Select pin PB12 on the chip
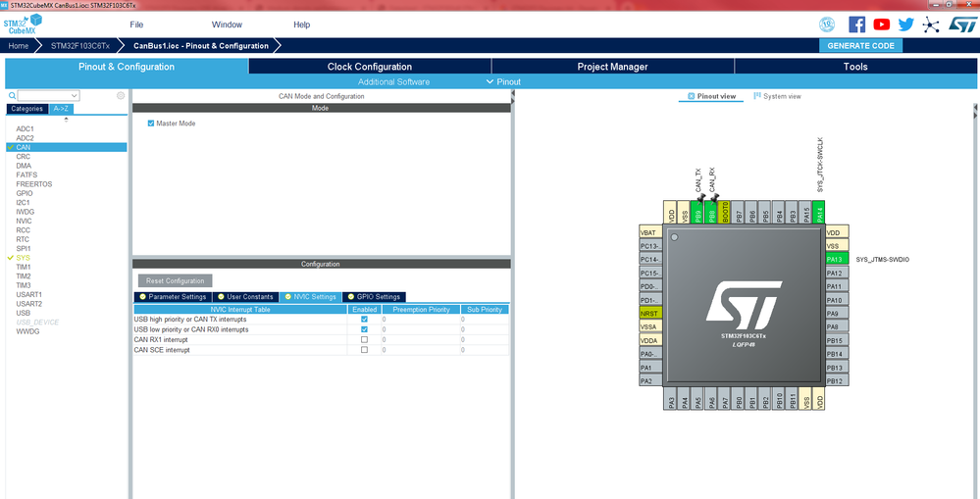 coord(837,380)
